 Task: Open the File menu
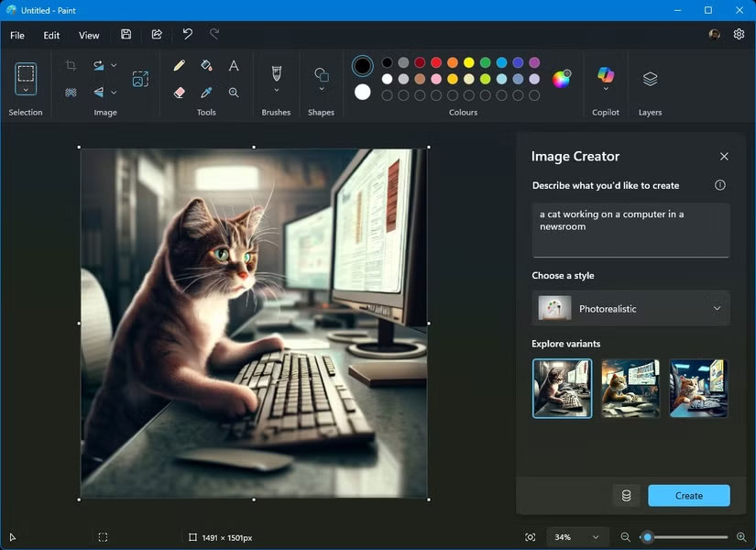click(16, 35)
